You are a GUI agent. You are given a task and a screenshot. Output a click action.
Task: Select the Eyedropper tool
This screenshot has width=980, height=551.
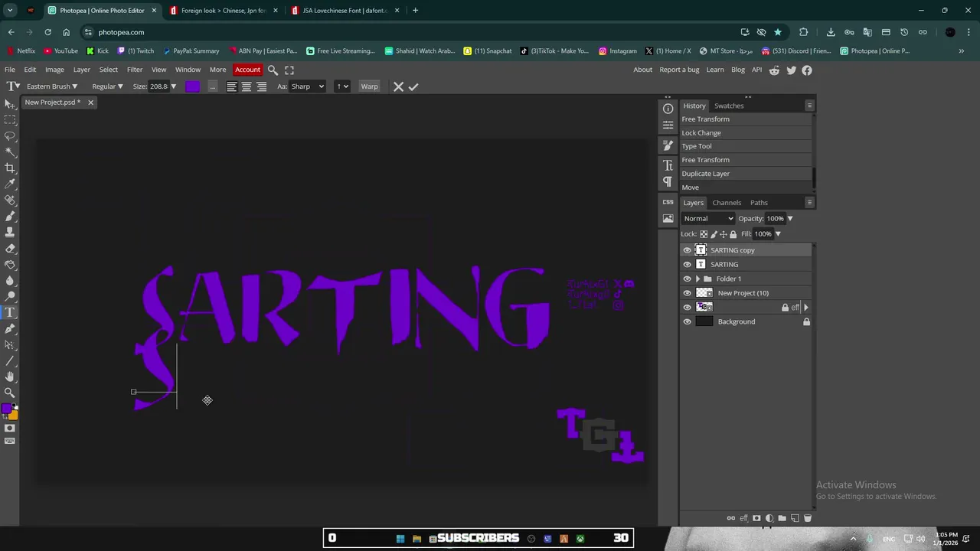point(10,184)
